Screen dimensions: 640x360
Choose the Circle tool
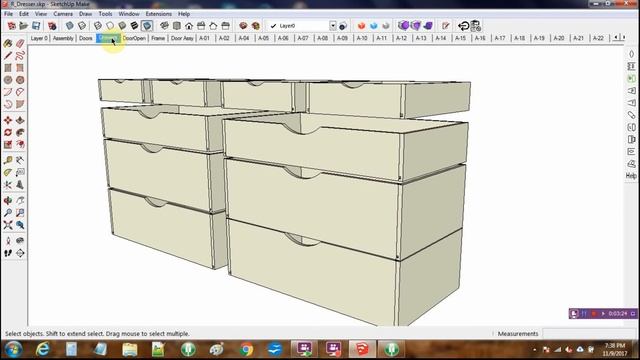(8, 80)
